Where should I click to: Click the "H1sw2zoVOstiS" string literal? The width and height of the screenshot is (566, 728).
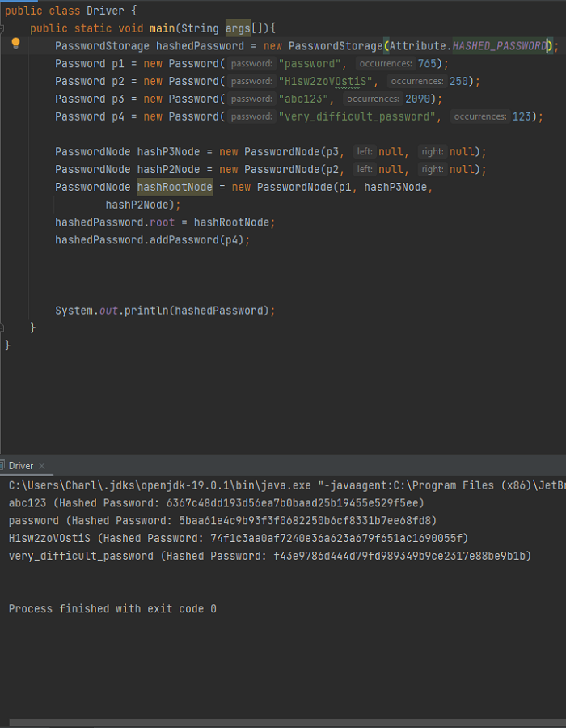325,81
